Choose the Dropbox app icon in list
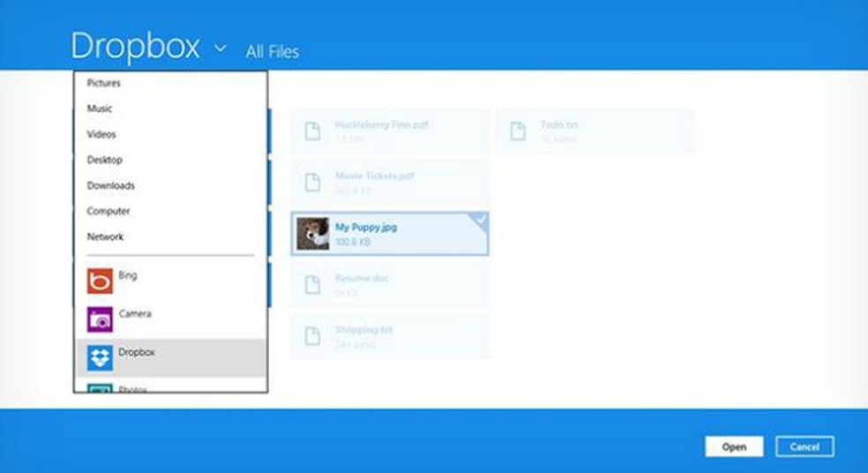Viewport: 868px width, 473px height. [x=100, y=357]
